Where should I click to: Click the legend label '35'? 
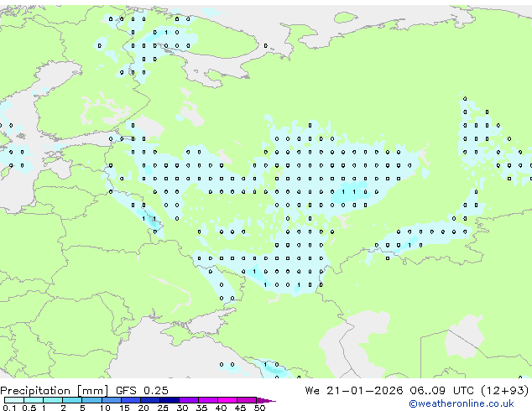tap(201, 408)
